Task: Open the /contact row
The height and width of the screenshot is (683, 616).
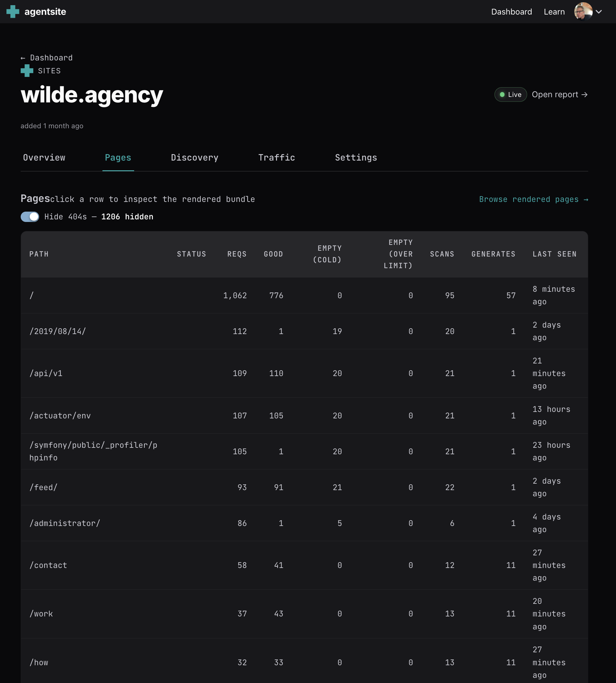Action: coord(304,565)
